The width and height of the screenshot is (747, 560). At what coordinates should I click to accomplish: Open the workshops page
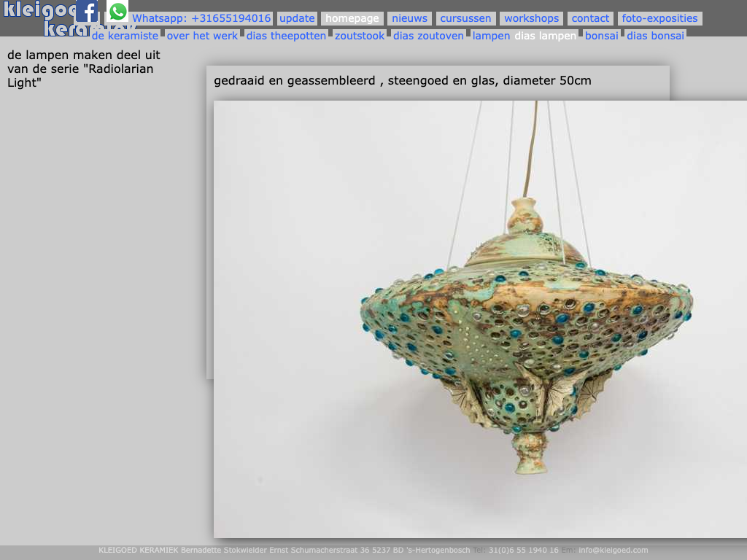pyautogui.click(x=531, y=18)
